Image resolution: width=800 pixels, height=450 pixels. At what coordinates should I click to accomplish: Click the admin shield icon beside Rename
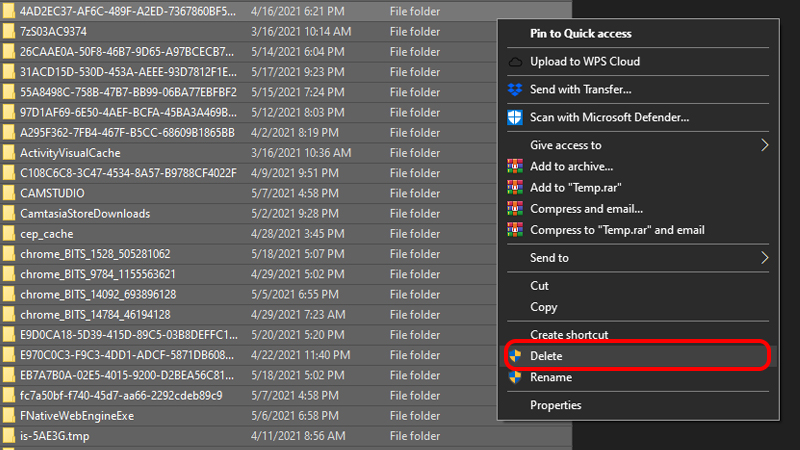pos(515,377)
